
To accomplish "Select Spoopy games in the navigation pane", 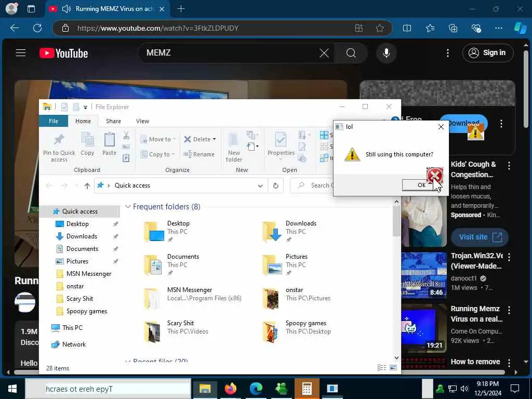I will tap(87, 311).
